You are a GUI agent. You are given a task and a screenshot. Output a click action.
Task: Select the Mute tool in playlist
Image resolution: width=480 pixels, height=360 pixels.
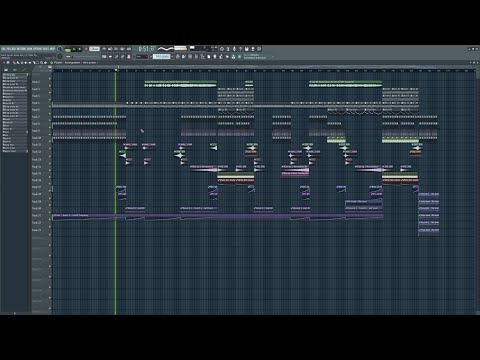click(x=26, y=63)
